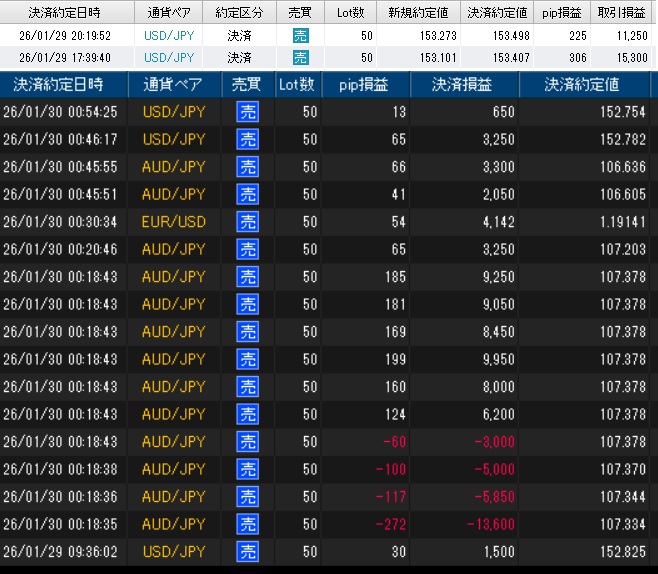Select the 00:46:17 timestamp cell
Screen dimensions: 658x574
[60, 139]
